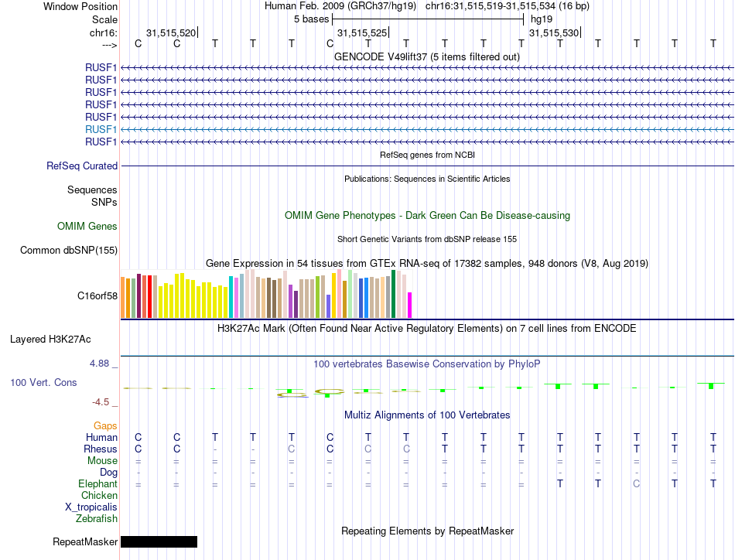Viewport: 735px width, 560px height.
Task: Click 'Short Genetic Variants from dbSNP' title
Action: (427, 239)
